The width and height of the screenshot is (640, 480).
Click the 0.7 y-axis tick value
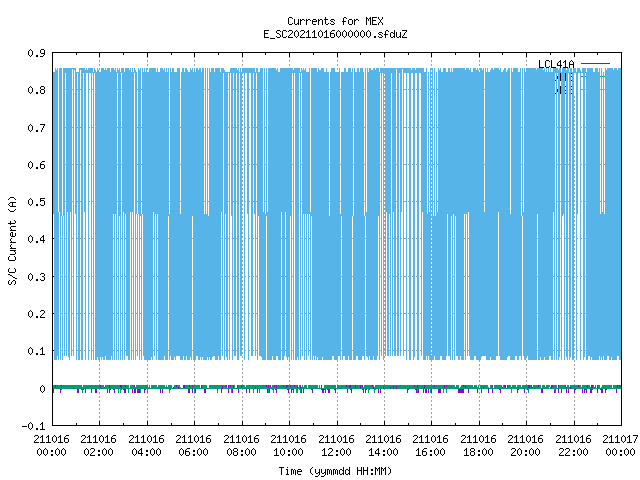point(36,128)
